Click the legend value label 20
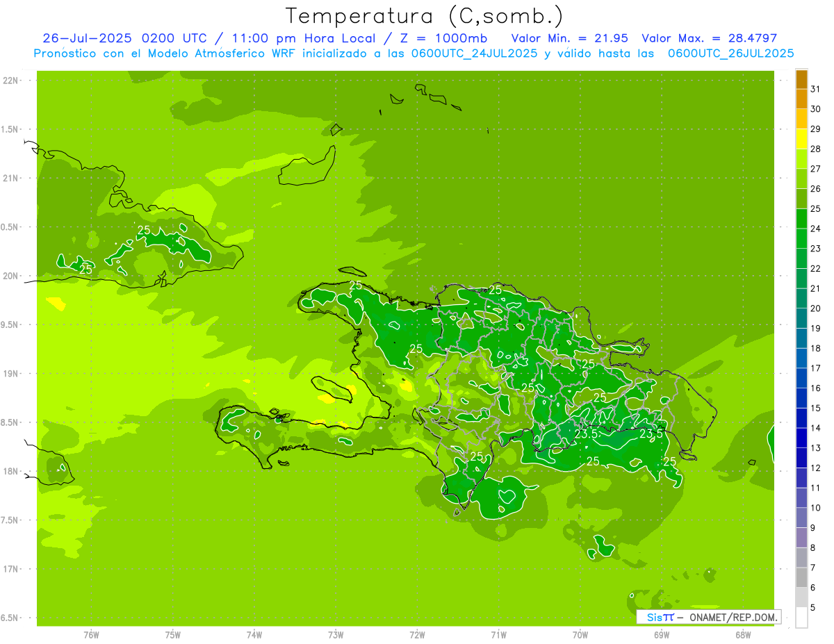The width and height of the screenshot is (834, 644). (x=815, y=308)
